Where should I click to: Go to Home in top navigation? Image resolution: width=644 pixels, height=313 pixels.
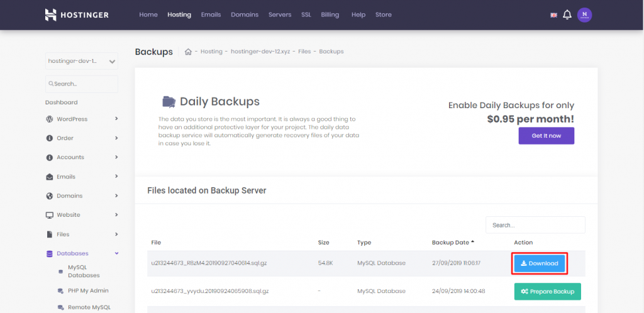(x=148, y=14)
